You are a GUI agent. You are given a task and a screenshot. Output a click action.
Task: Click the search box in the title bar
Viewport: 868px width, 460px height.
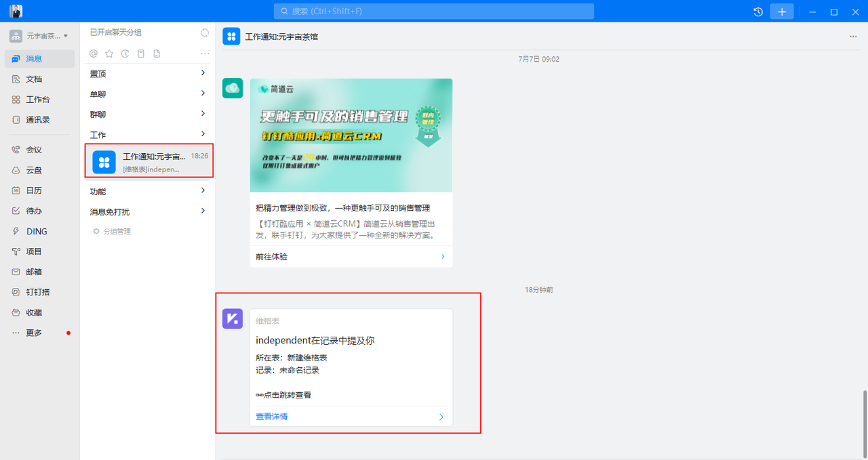[434, 12]
